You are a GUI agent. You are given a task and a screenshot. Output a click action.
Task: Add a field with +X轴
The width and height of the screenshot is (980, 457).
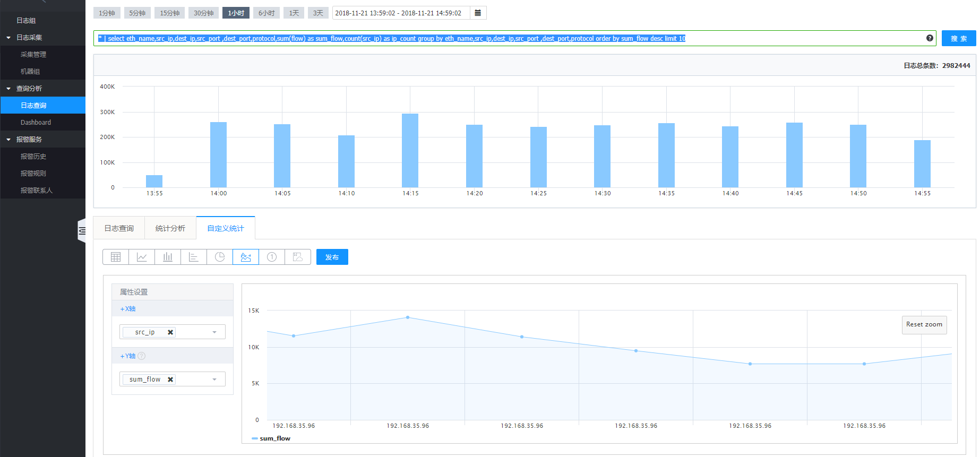tap(127, 309)
